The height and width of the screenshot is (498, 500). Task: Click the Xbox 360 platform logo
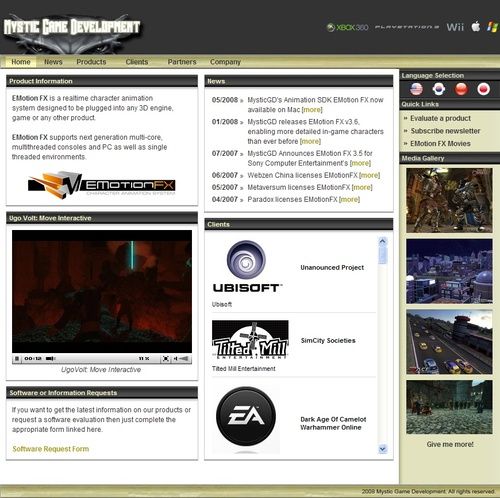point(347,27)
